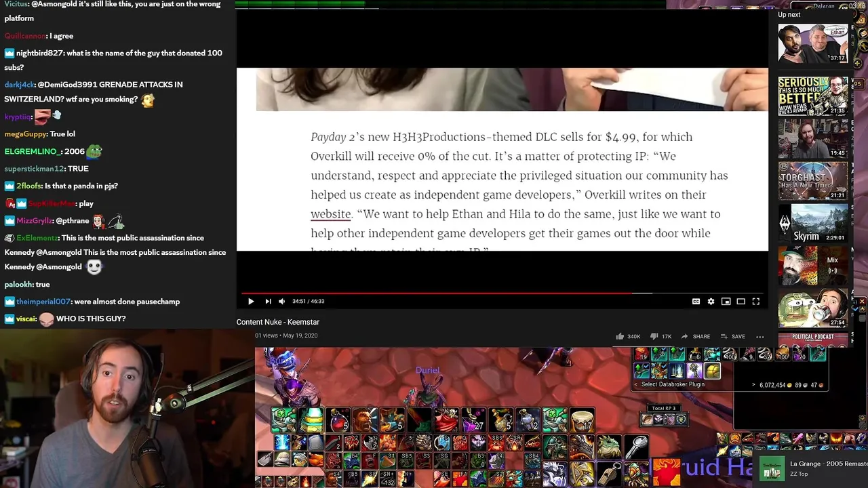868x488 pixels.
Task: Use the armored helmet ability in large row
Action: coord(555,447)
